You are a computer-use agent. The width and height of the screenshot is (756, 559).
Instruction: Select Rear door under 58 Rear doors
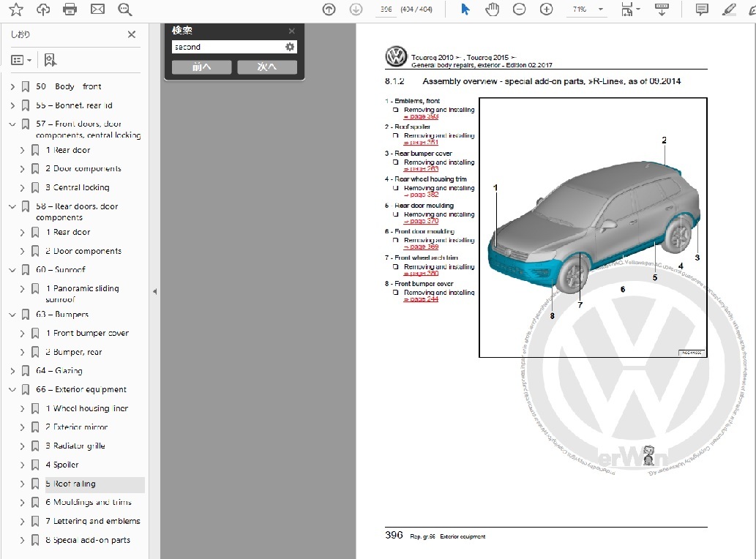68,232
